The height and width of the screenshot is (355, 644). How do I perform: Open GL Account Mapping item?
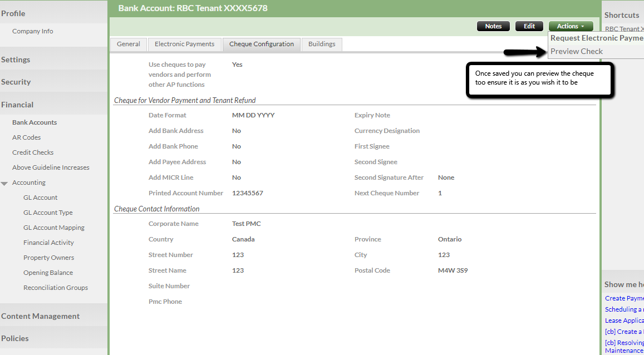(x=54, y=228)
